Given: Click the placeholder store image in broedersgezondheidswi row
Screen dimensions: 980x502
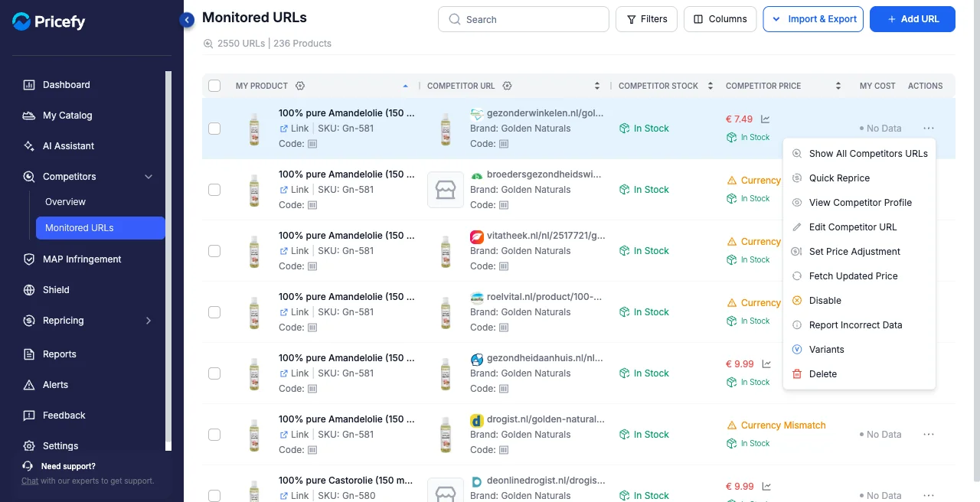Looking at the screenshot, I should pyautogui.click(x=446, y=190).
